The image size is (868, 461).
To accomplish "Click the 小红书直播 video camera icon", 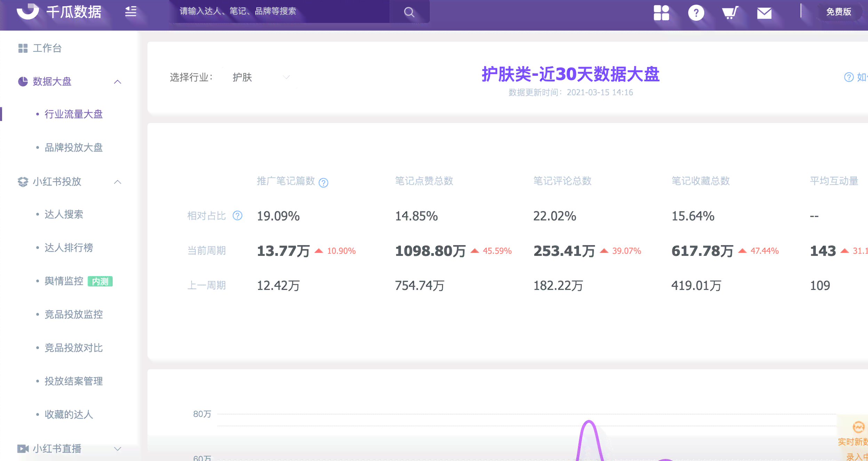I will [23, 448].
